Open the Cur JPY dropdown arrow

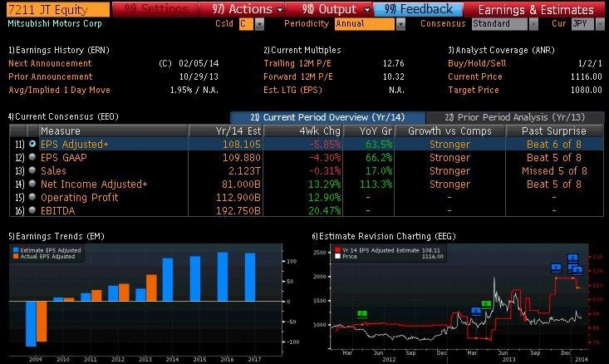tap(600, 24)
